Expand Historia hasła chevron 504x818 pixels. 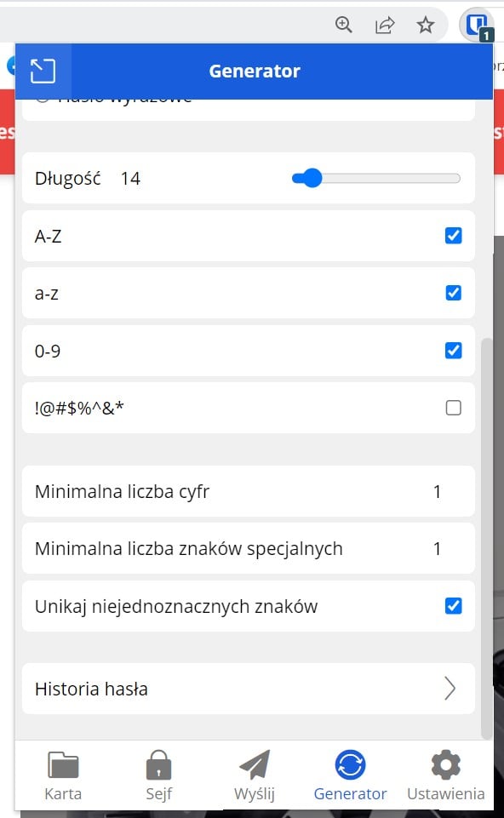pyautogui.click(x=450, y=689)
